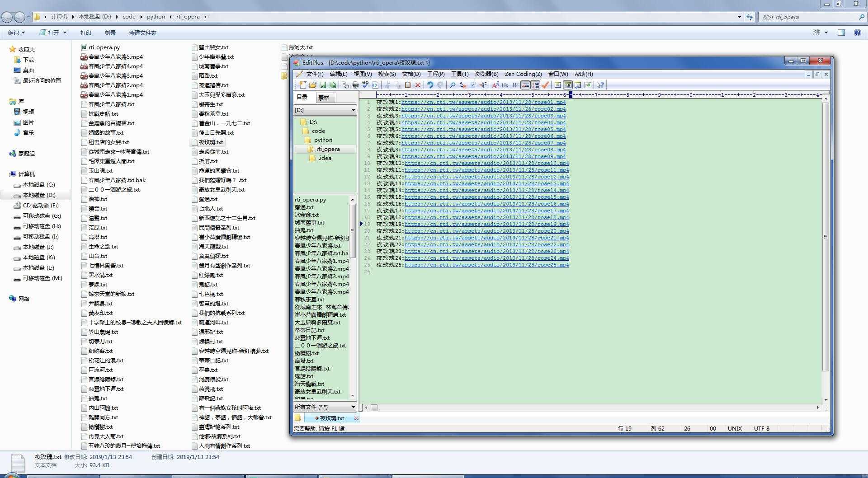Viewport: 868px width, 478px height.
Task: Click the refresh icon beside address bar
Action: pyautogui.click(x=750, y=17)
